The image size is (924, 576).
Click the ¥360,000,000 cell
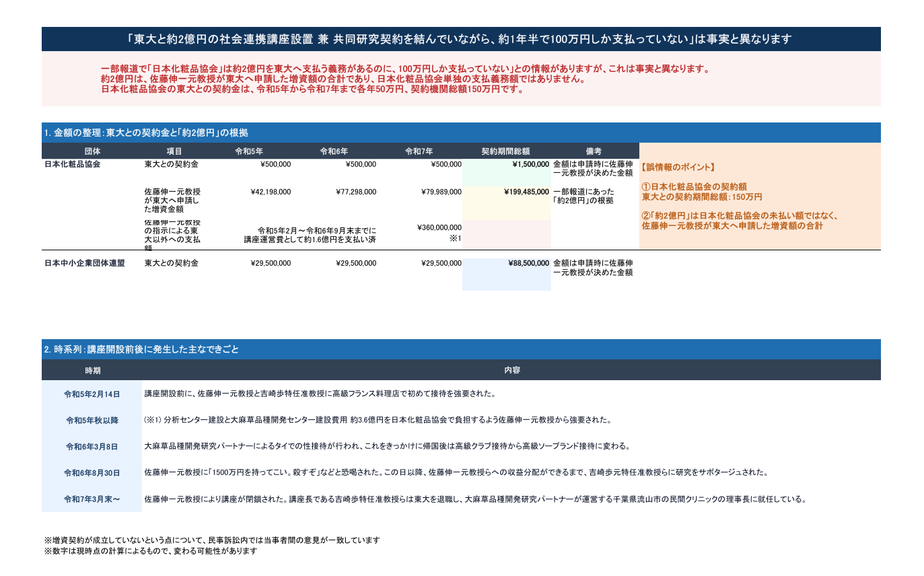click(x=439, y=228)
